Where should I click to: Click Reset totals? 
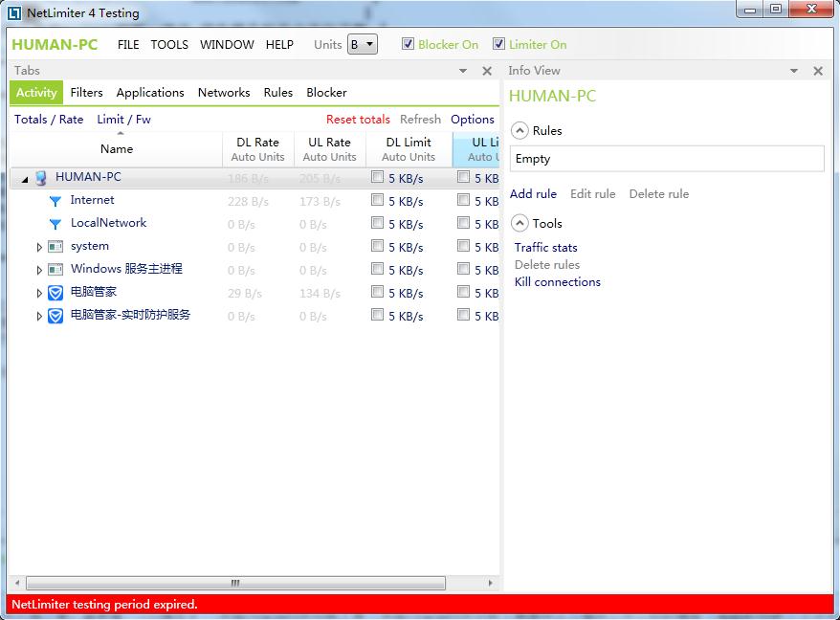coord(358,120)
